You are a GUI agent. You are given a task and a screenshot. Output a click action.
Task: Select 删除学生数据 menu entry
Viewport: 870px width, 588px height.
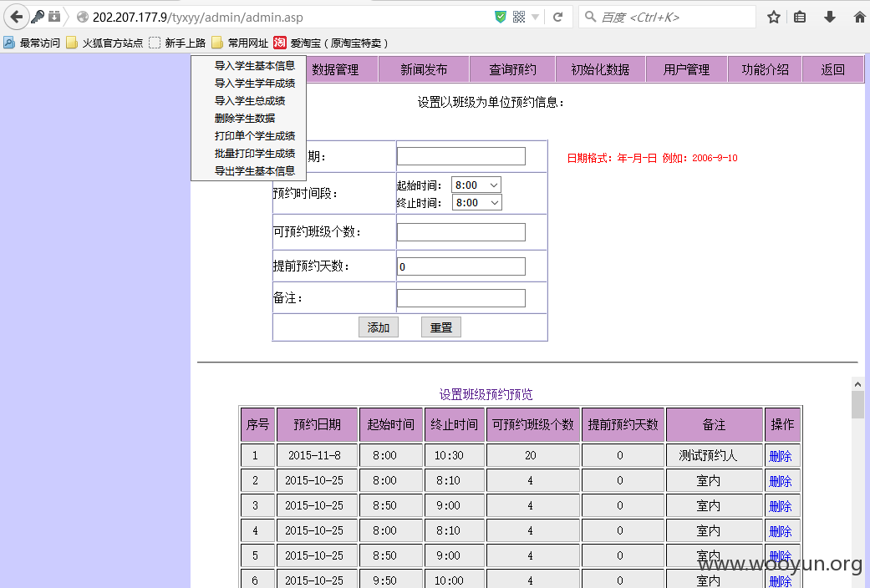245,118
